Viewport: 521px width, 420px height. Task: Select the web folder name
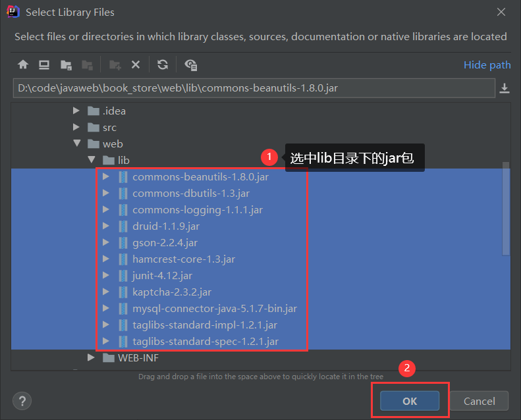[x=113, y=144]
